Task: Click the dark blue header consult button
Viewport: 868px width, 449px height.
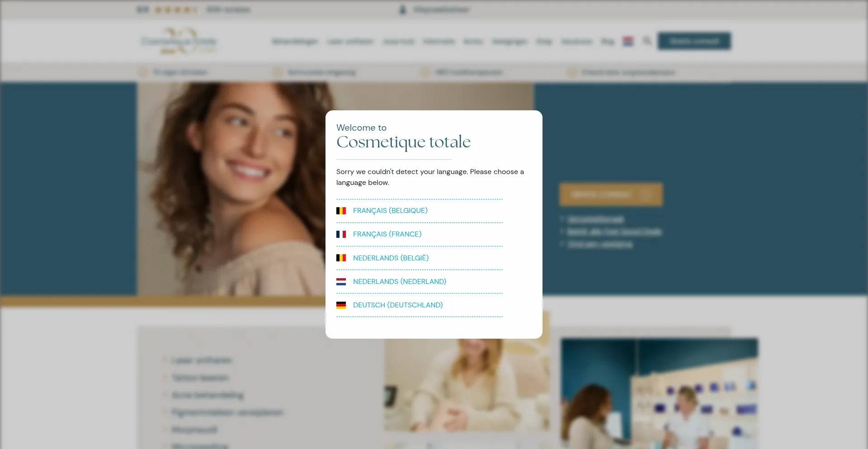Action: pos(694,41)
